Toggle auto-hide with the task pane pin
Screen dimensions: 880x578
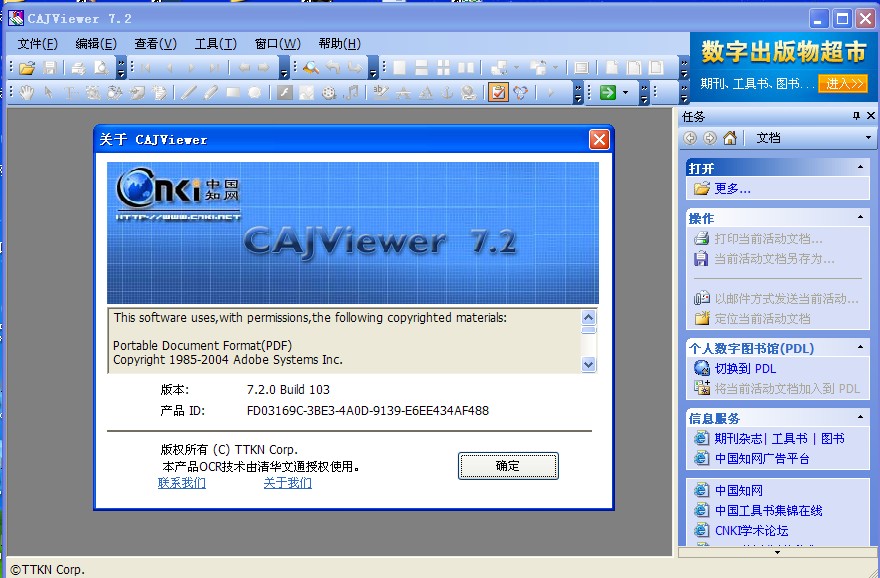[x=857, y=115]
